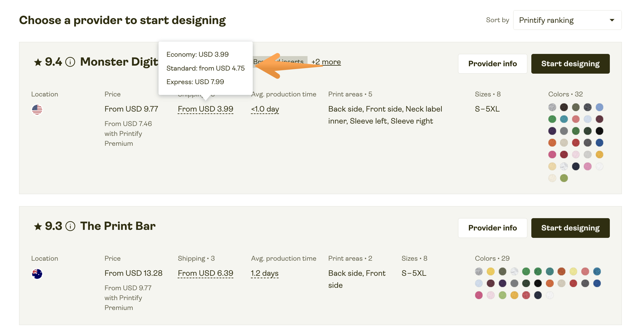Viewport: 644px width, 334px height.
Task: Click 'Shipping • 3' heading for Print Bar
Action: [x=196, y=259]
